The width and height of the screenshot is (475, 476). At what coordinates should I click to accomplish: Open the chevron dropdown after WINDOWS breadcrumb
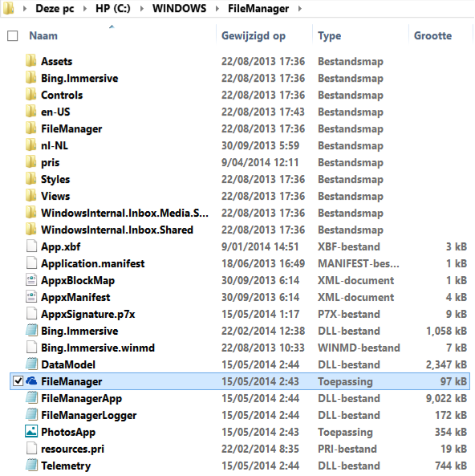click(217, 9)
